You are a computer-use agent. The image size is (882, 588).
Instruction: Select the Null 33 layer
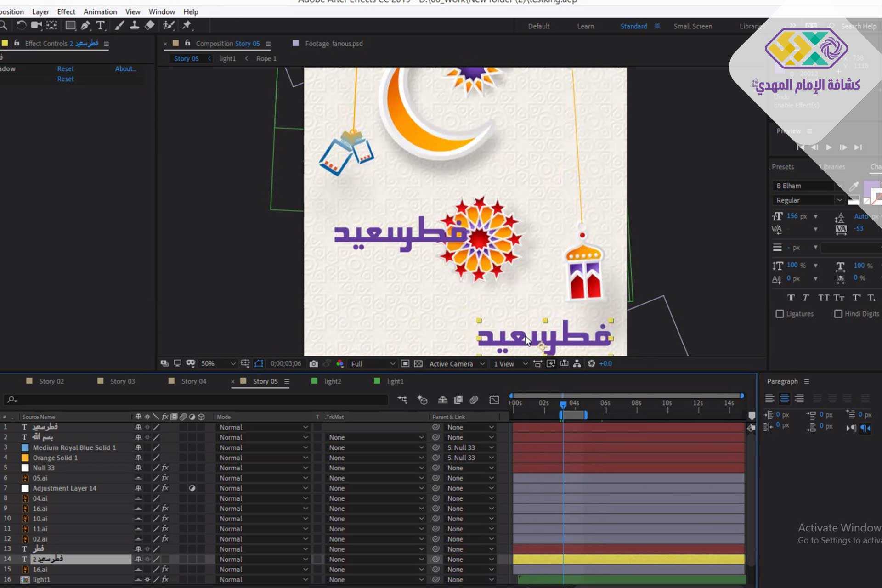[x=44, y=468]
